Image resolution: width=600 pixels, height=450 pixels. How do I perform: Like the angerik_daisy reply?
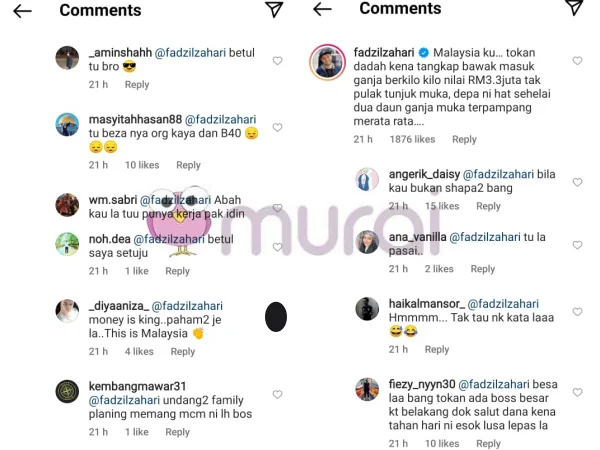577,182
